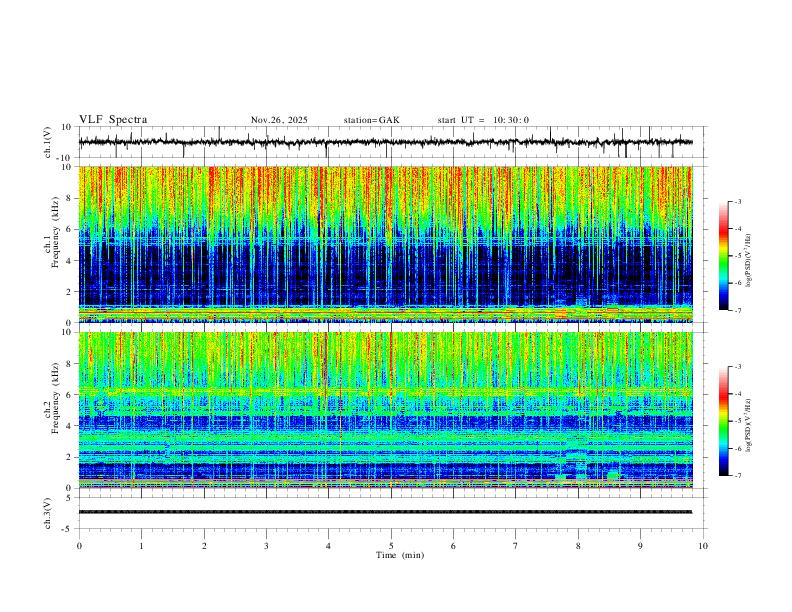Click the "4" kHz tick on ch.2 frequency axis
The image size is (792, 612).
(69, 426)
